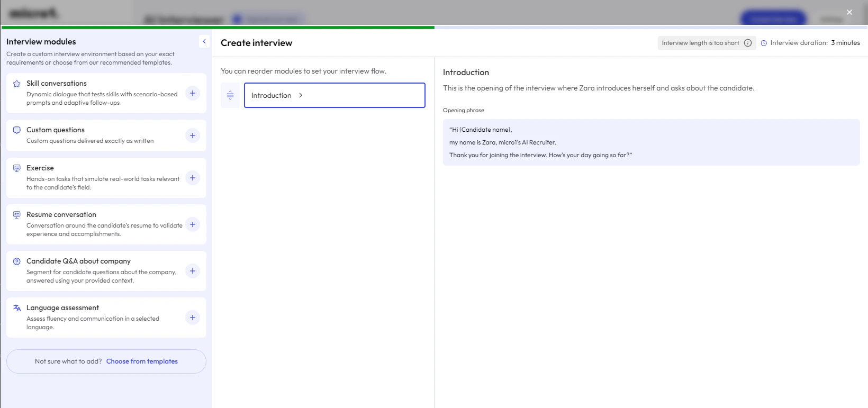Click the Exercise card title
The width and height of the screenshot is (868, 408).
tap(40, 168)
